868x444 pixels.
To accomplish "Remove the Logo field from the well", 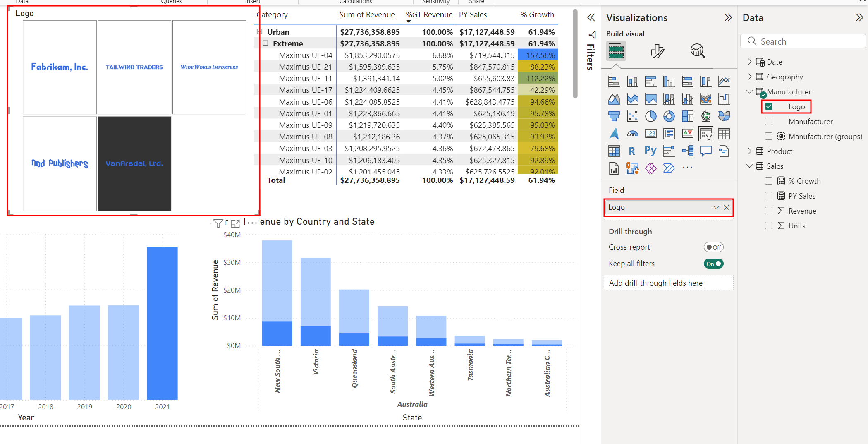I will pyautogui.click(x=727, y=208).
